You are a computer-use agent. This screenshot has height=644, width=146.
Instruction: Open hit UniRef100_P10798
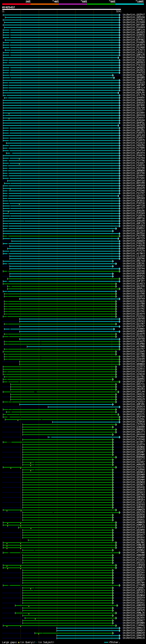coord(134,168)
